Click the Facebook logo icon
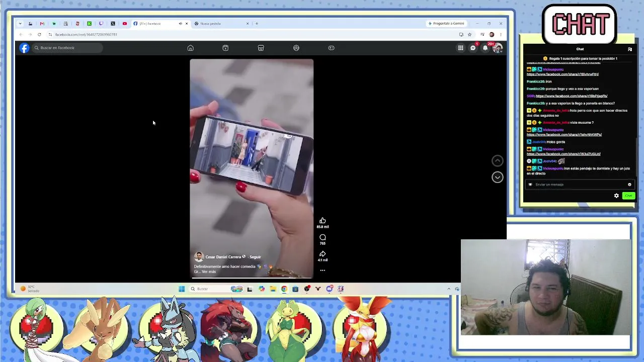The width and height of the screenshot is (644, 362). (x=24, y=48)
